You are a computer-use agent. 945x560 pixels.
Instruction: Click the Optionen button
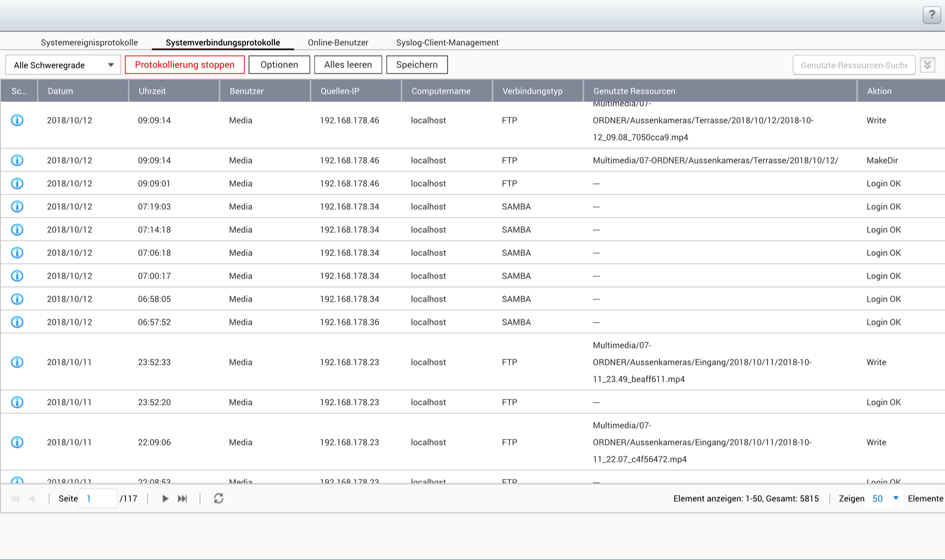click(x=279, y=64)
